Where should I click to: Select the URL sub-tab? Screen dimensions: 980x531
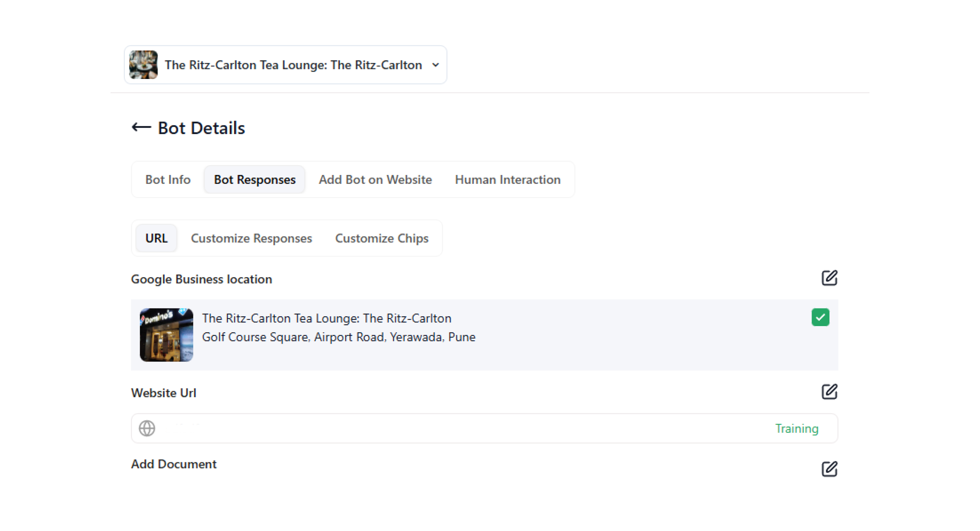coord(157,238)
